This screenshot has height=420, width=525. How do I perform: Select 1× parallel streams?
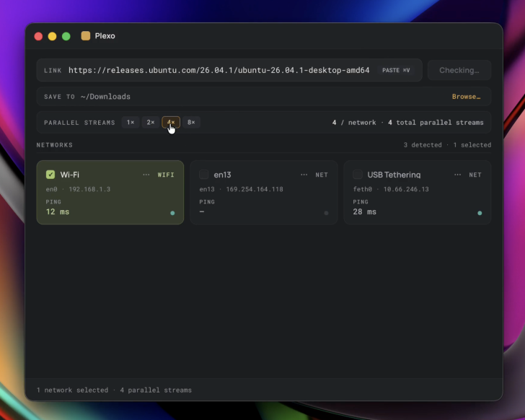click(131, 122)
